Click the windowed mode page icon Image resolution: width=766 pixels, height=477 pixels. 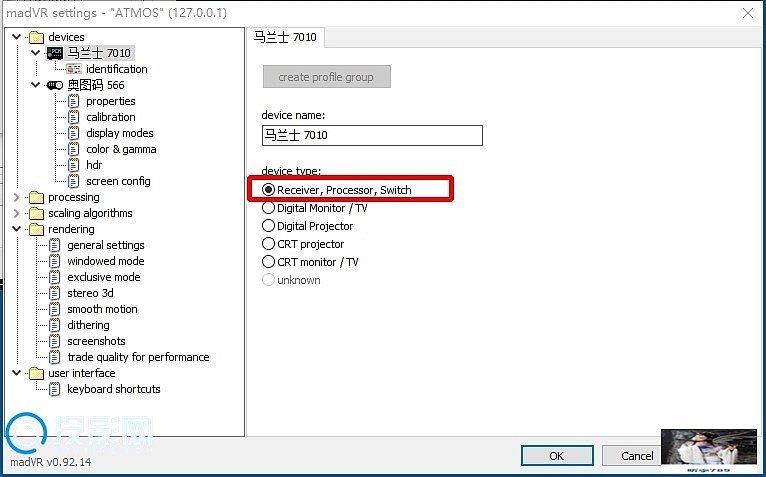(x=55, y=261)
